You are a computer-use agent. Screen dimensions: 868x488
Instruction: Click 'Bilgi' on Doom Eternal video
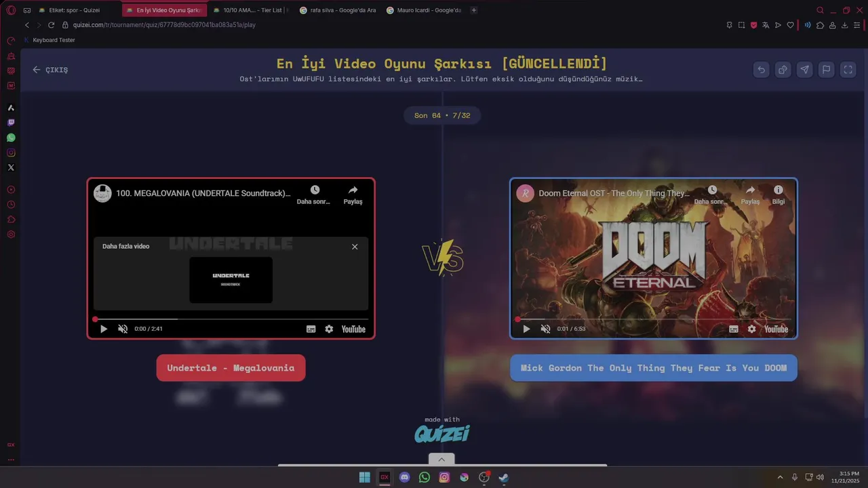778,195
